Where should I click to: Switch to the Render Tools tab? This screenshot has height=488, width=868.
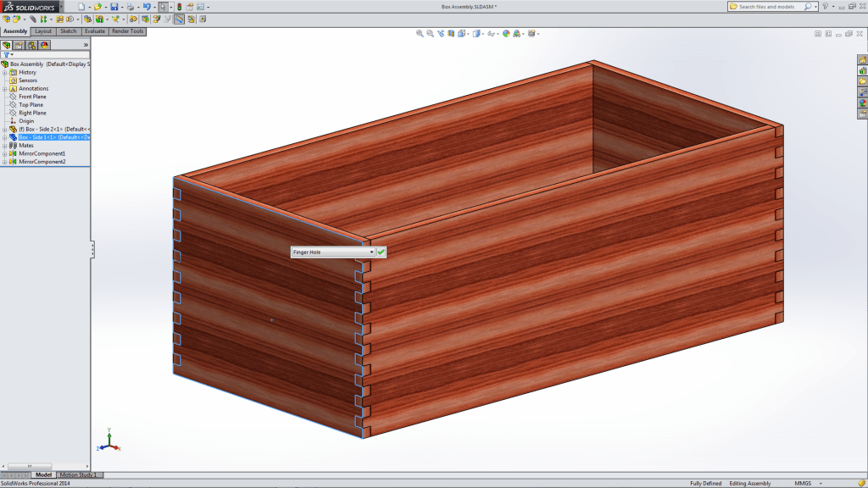point(127,31)
